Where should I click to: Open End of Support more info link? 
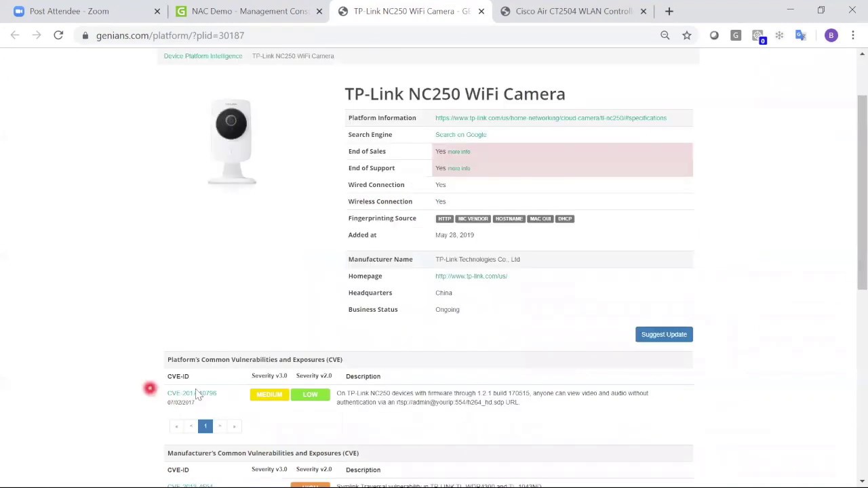pos(458,168)
